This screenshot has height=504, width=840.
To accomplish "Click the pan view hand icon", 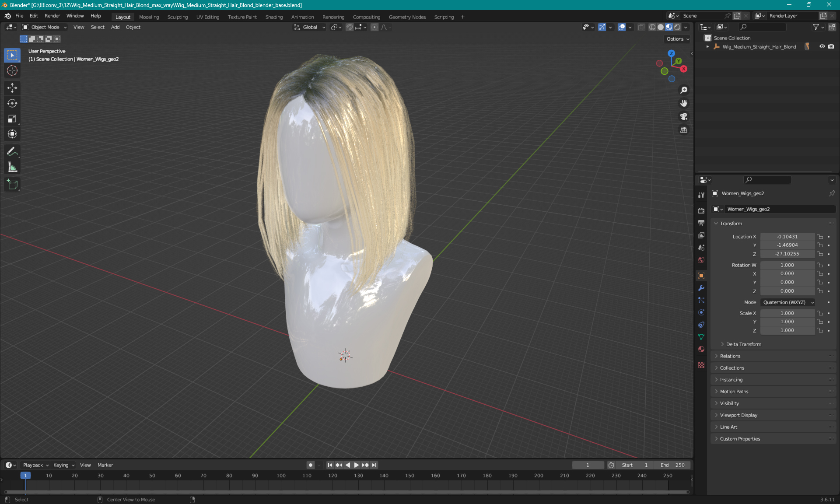I will click(x=684, y=103).
